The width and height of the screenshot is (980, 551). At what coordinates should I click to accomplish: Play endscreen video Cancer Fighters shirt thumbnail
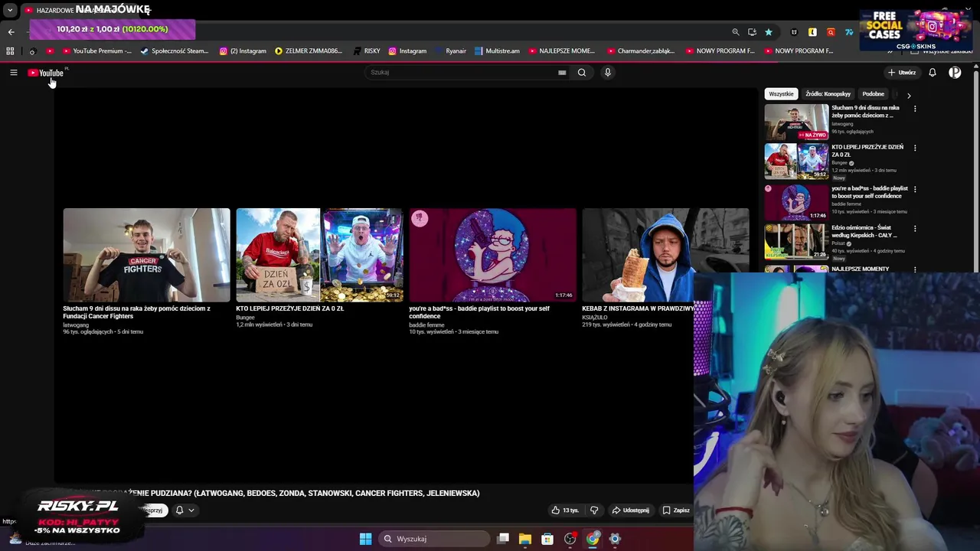pos(146,255)
